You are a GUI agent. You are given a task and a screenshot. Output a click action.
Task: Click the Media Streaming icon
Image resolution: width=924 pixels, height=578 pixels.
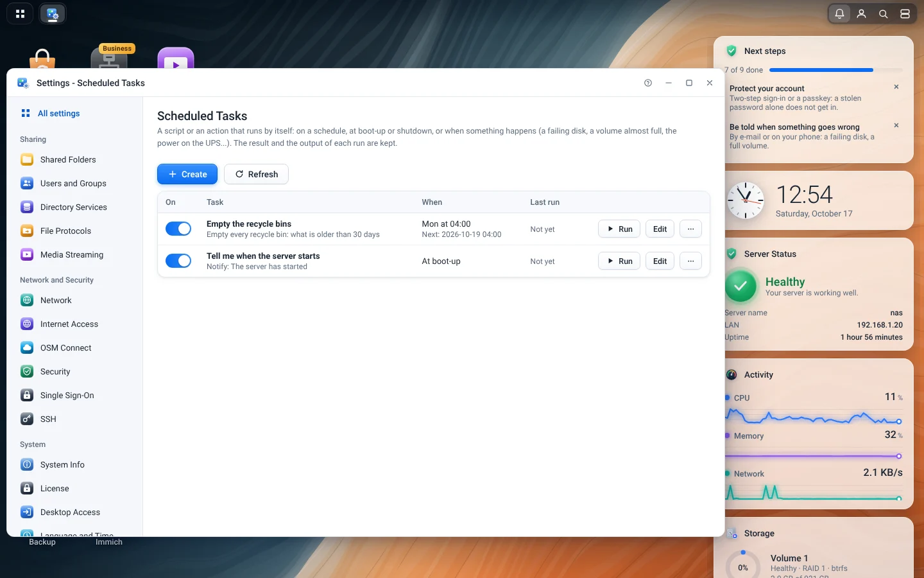point(27,254)
